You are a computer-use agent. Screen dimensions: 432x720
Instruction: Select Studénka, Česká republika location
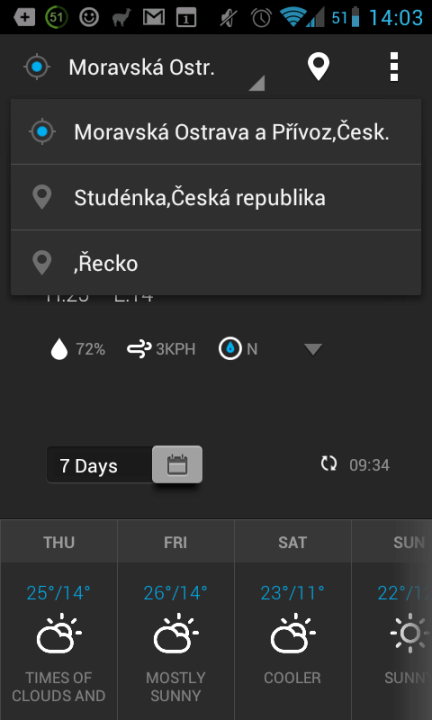(216, 197)
